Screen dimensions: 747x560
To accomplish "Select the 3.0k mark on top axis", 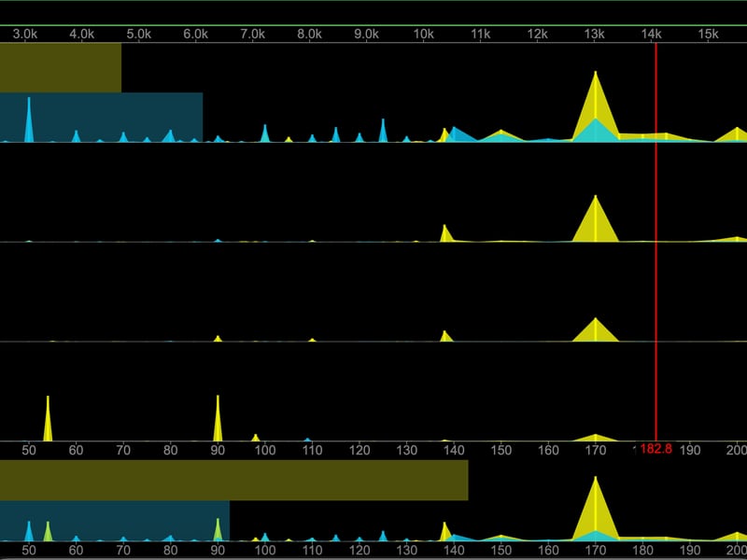I will pyautogui.click(x=25, y=35).
